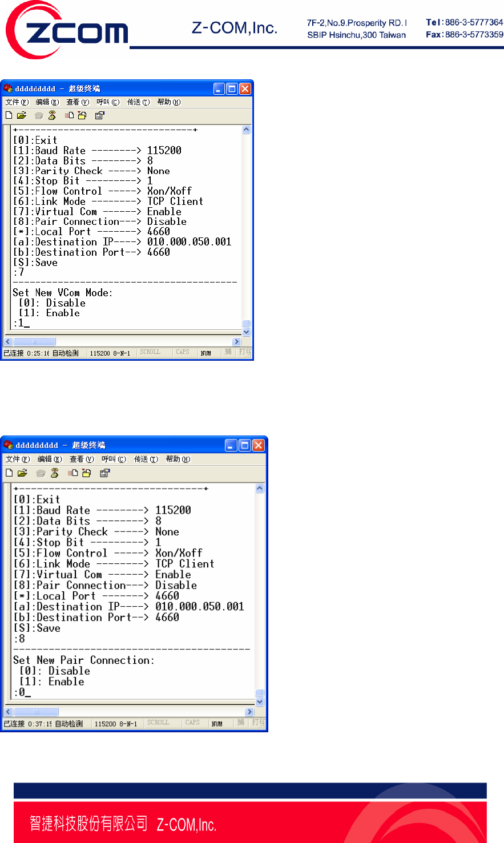The width and height of the screenshot is (504, 843).
Task: Open 呼叫(C) menu in Pair Connection window
Action: [114, 459]
